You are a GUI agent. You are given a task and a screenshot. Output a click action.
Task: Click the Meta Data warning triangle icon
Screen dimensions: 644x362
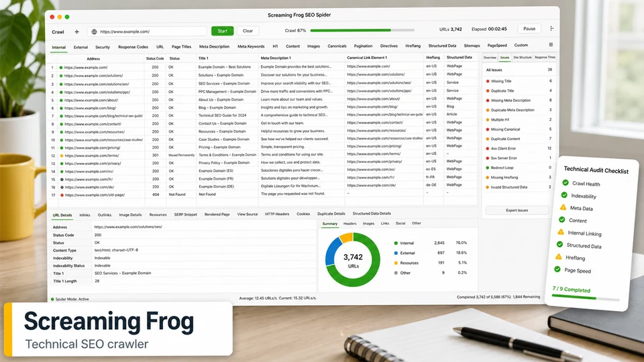point(563,207)
